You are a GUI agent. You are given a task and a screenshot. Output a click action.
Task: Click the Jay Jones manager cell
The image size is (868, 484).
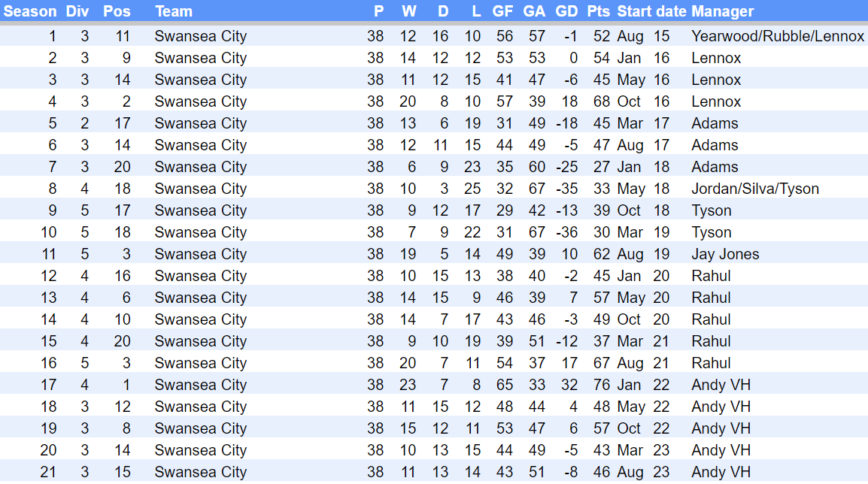(x=725, y=254)
